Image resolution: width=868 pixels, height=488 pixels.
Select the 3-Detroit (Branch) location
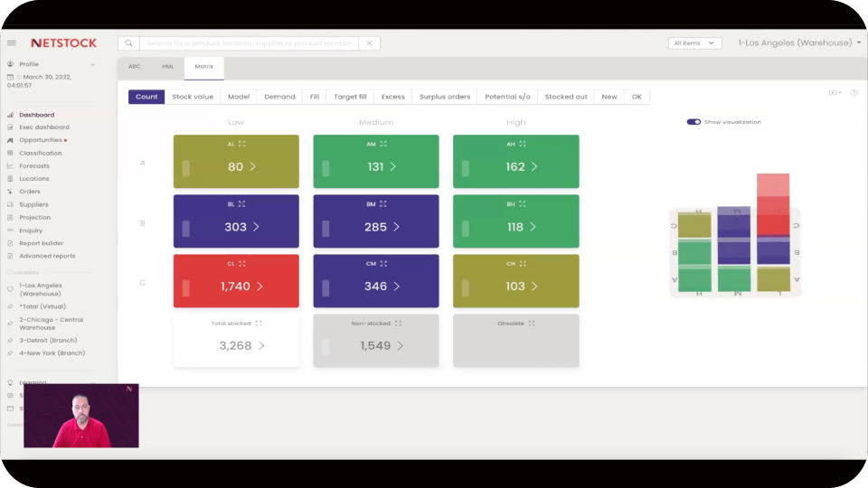click(x=48, y=341)
